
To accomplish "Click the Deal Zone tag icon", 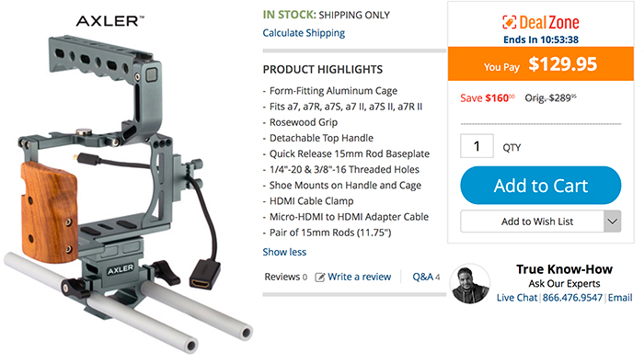I will [x=510, y=22].
